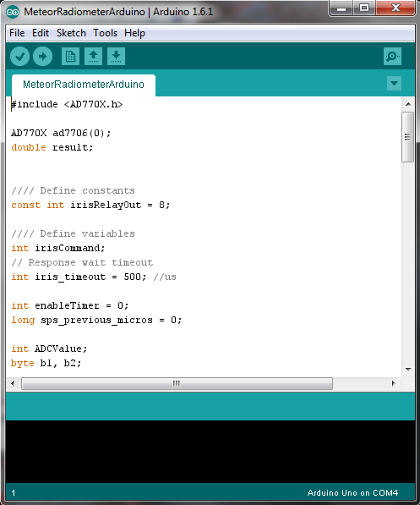Image resolution: width=420 pixels, height=505 pixels.
Task: Select the MeteorRadiometerArduino tab
Action: click(x=84, y=85)
